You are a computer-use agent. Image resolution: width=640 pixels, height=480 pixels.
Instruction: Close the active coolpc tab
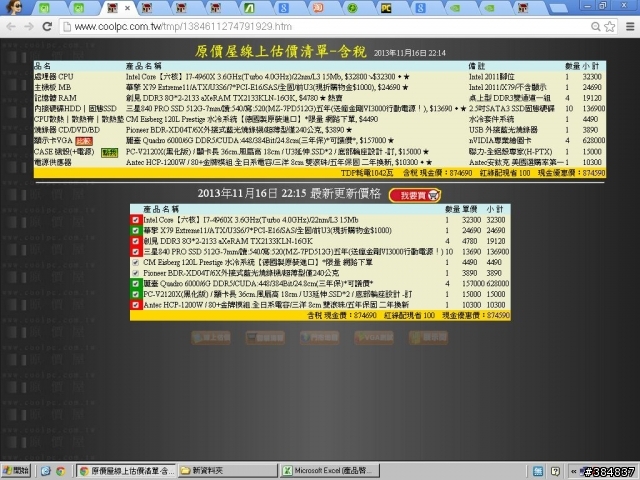tap(127, 8)
